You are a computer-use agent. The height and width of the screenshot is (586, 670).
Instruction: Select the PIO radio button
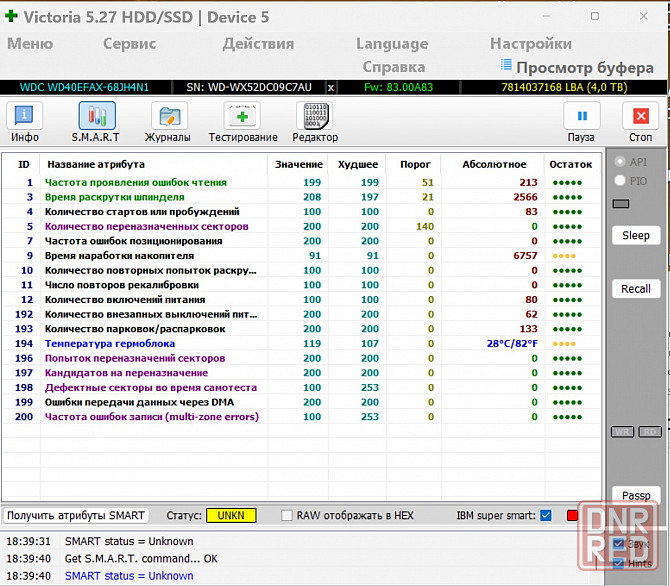(x=621, y=181)
